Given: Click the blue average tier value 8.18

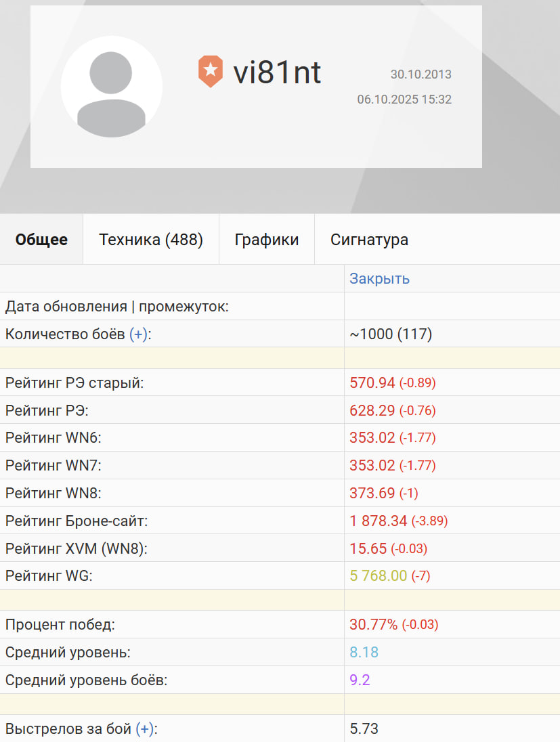Looking at the screenshot, I should coord(364,653).
